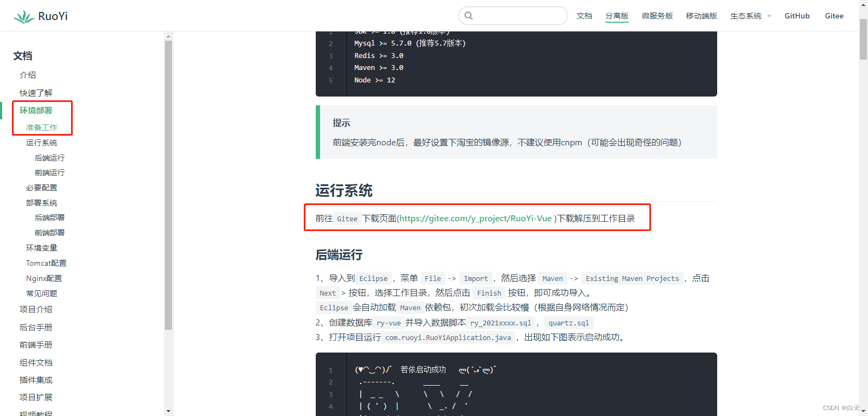Click the page scrollbar down arrow

[x=863, y=412]
